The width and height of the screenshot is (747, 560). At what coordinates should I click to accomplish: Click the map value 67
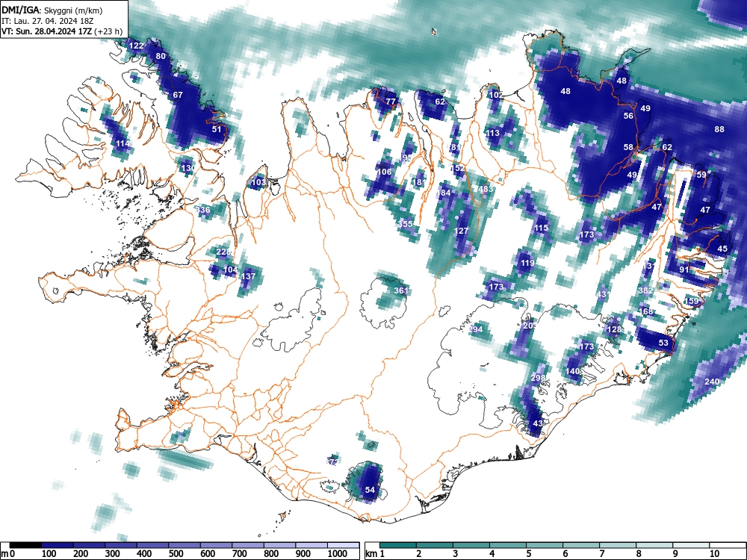click(178, 95)
